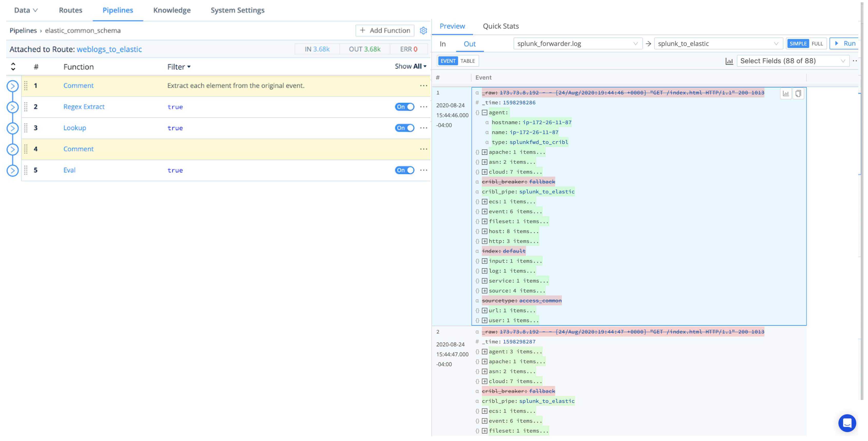Viewport: 868px width, 441px height.
Task: Select the Out tab
Action: click(x=469, y=44)
